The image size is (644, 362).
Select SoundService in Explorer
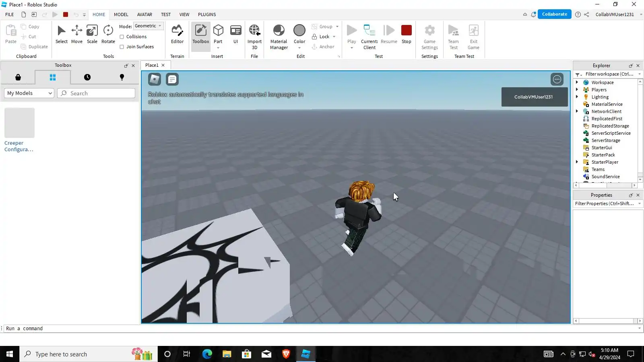click(605, 177)
